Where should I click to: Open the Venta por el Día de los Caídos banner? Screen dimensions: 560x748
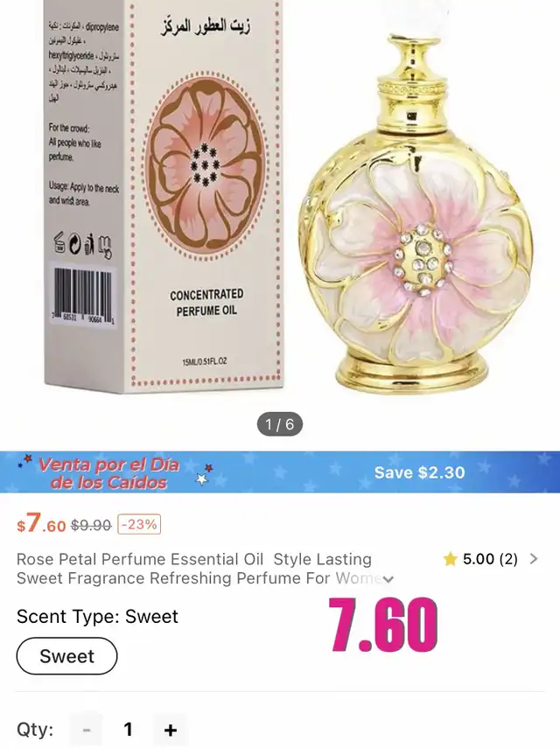coord(109,472)
